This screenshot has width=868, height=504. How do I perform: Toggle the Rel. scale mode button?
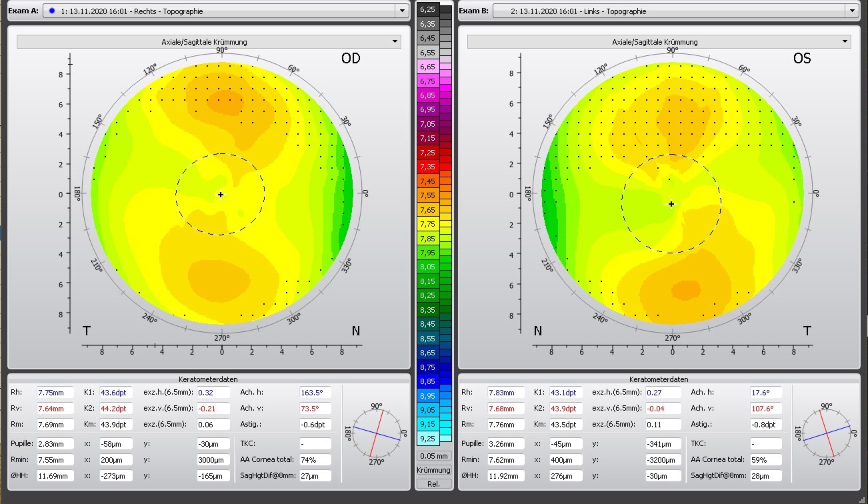tap(434, 483)
